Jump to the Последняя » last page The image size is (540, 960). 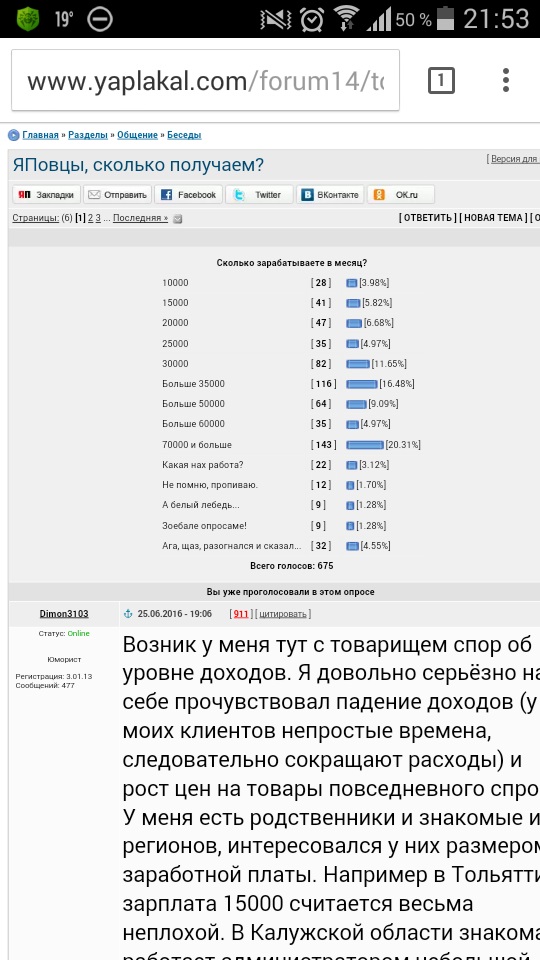click(x=140, y=218)
